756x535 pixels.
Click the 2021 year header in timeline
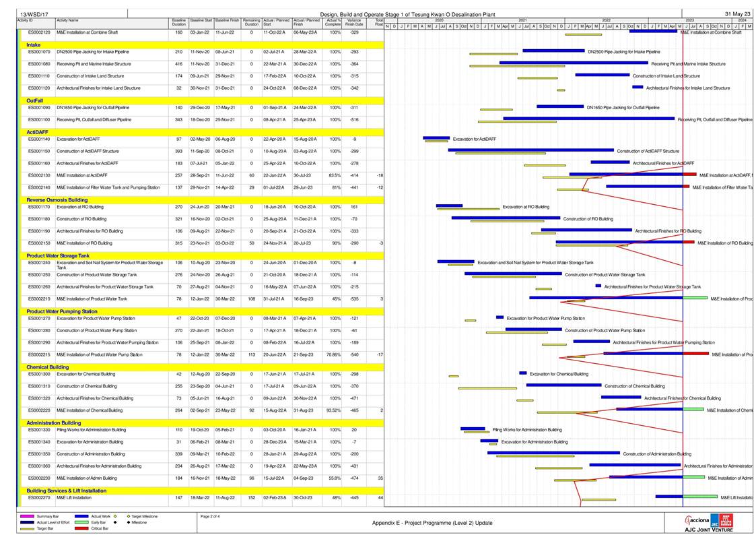[522, 21]
